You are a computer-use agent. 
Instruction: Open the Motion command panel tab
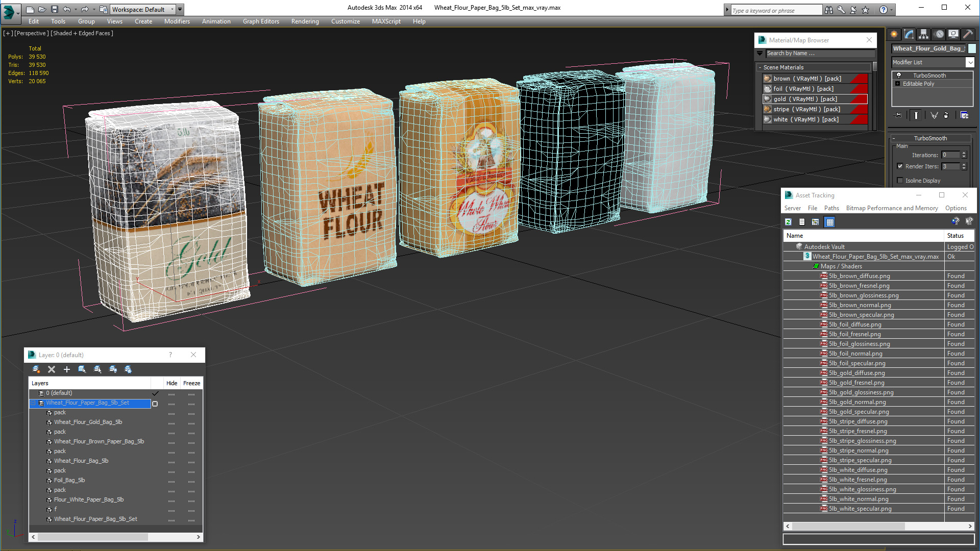pyautogui.click(x=939, y=34)
